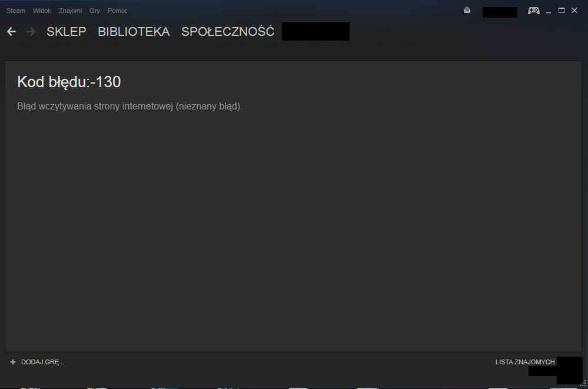Switch to the SPOŁECZNOŚĆ tab

click(x=228, y=31)
